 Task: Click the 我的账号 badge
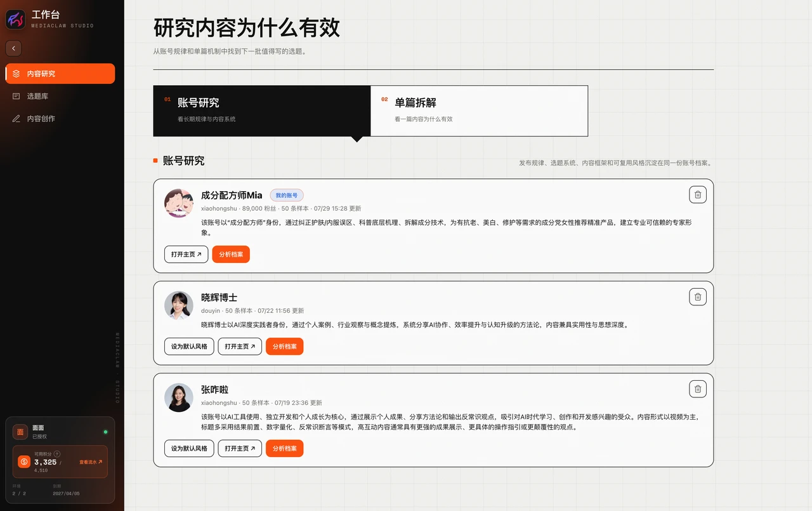pyautogui.click(x=287, y=196)
